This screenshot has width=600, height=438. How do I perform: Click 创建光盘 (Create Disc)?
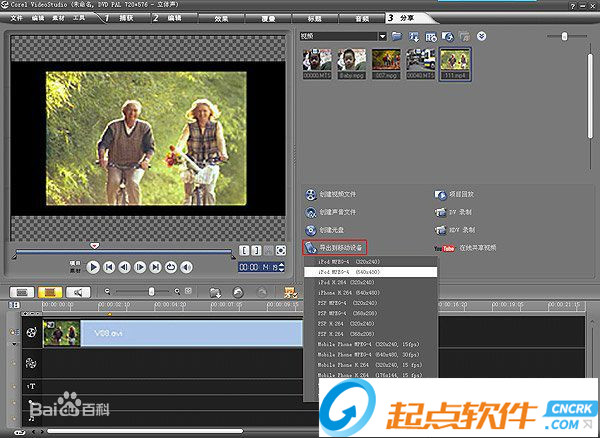[x=324, y=230]
